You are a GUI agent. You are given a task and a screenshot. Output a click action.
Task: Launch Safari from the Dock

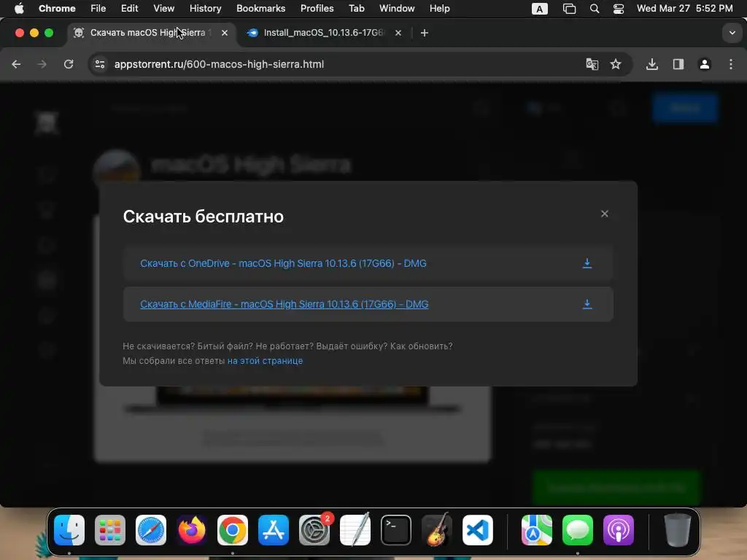coord(151,530)
